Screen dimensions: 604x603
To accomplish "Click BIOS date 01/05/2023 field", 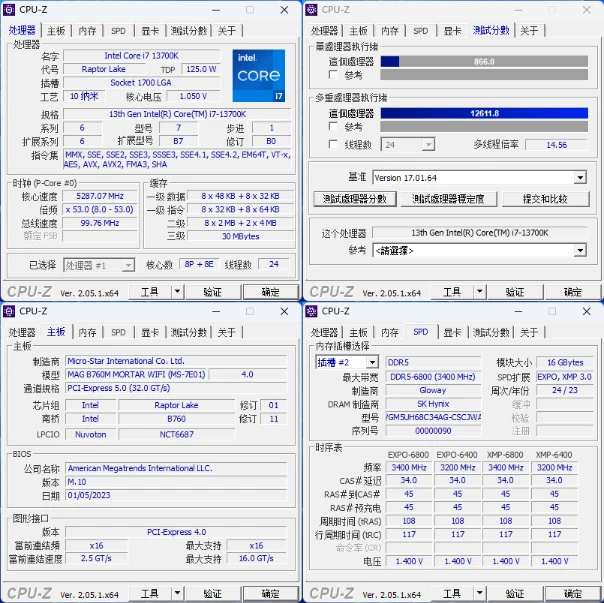I will (176, 495).
